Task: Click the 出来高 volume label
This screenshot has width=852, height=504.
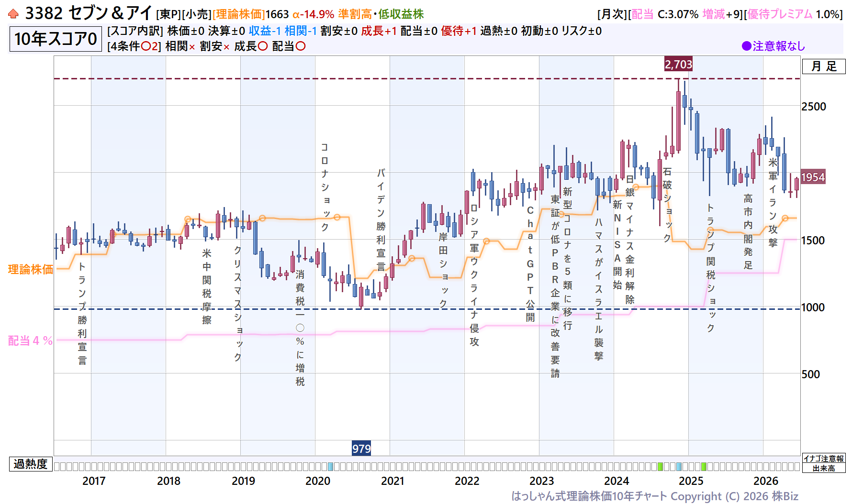Action: point(824,468)
